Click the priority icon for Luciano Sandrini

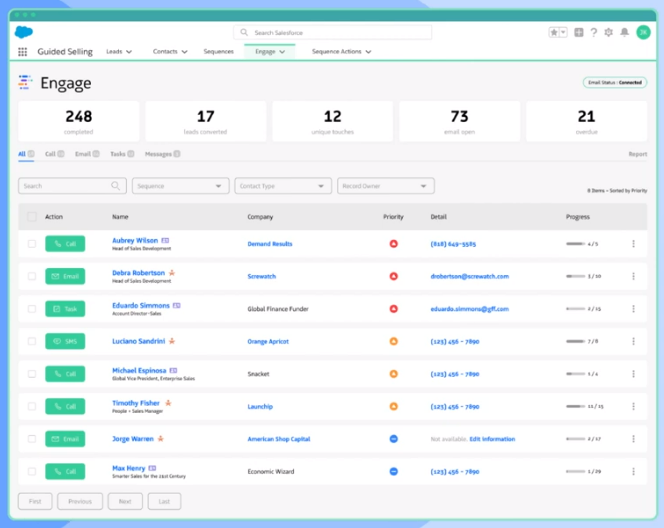(393, 341)
